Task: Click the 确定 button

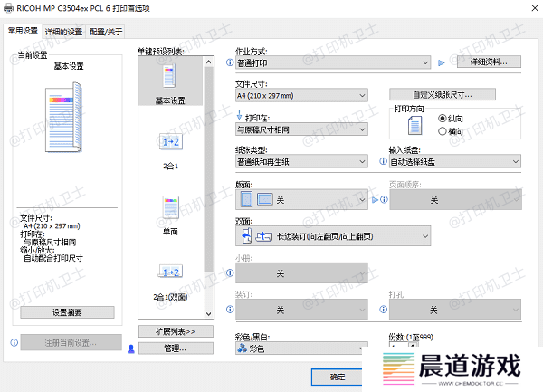Action: tap(337, 377)
